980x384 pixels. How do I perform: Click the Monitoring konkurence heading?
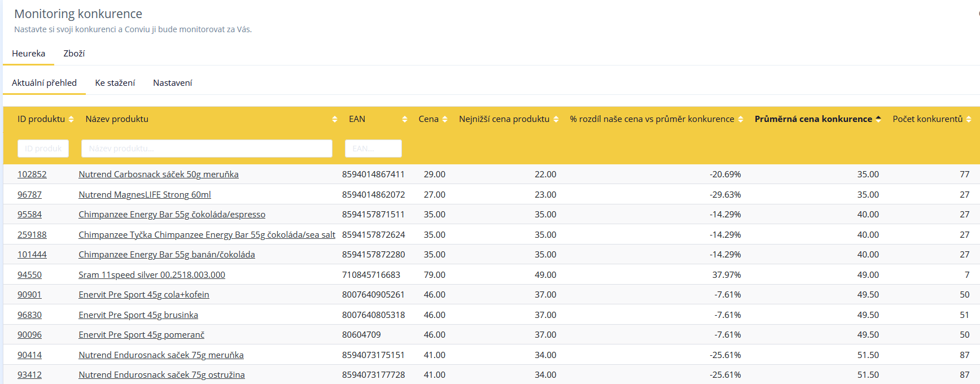click(x=78, y=14)
